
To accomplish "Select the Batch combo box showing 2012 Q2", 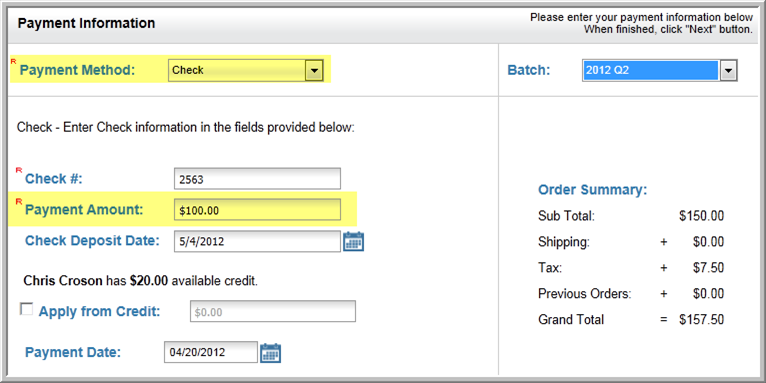I will [x=660, y=71].
